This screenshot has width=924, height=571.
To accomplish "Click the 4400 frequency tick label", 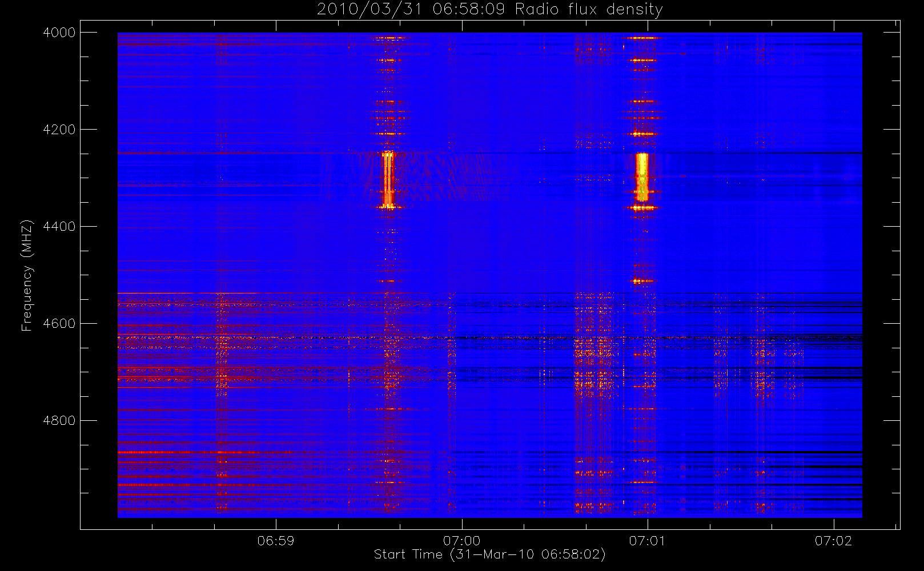I will (x=59, y=227).
